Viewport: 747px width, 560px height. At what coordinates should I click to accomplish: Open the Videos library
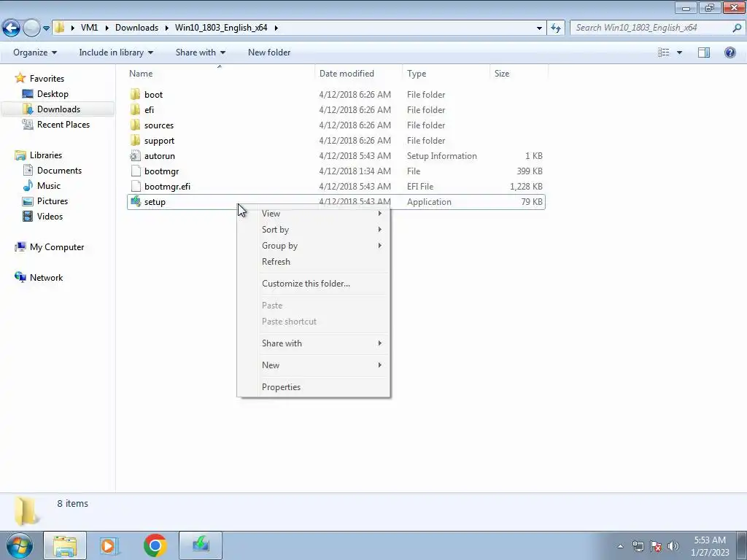(x=50, y=216)
